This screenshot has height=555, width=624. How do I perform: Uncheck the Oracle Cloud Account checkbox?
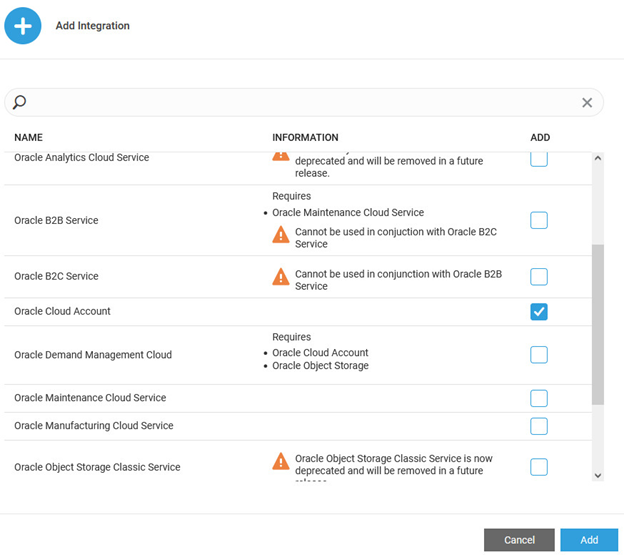tap(539, 312)
